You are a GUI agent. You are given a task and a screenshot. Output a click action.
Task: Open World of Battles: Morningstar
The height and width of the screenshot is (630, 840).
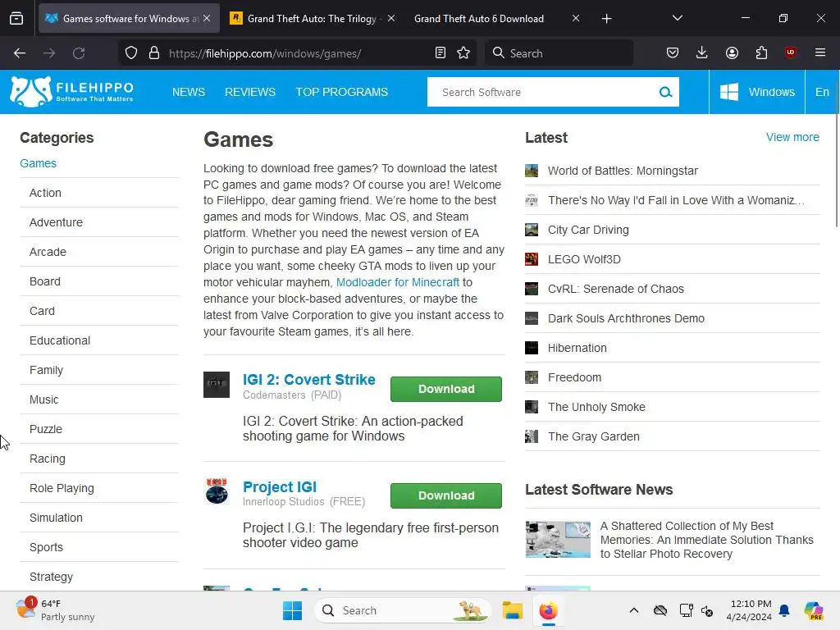(x=623, y=171)
